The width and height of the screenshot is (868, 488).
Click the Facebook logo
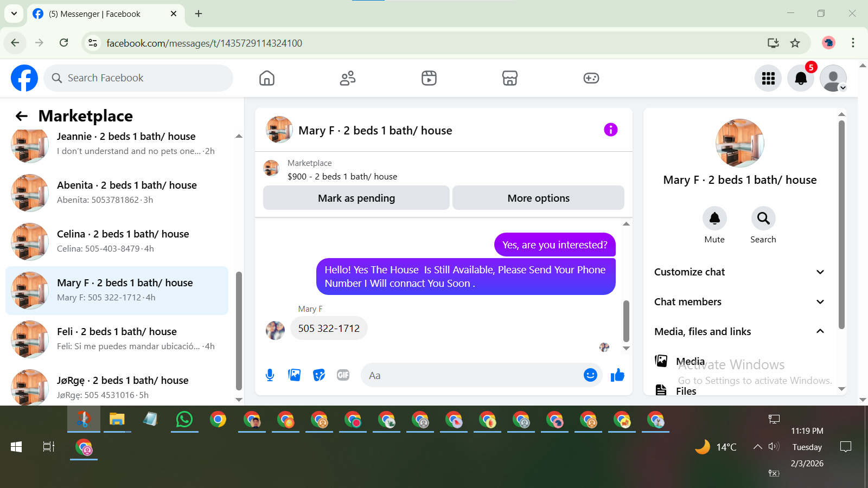[24, 78]
